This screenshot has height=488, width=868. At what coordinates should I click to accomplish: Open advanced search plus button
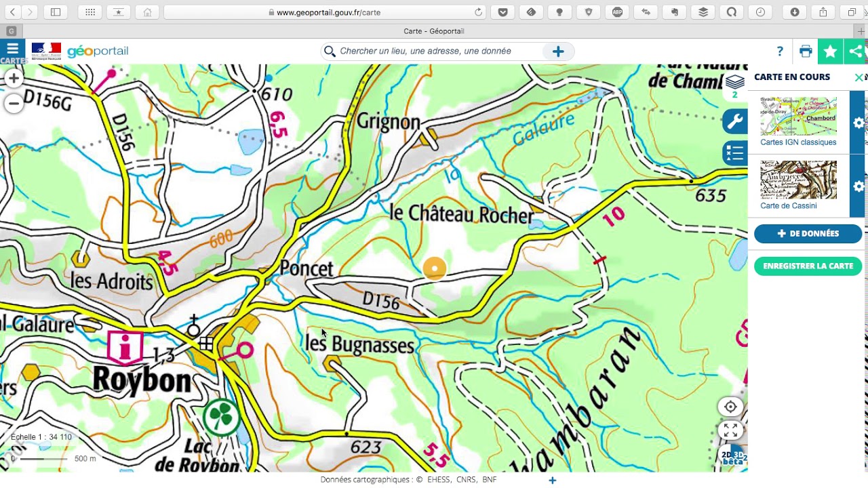(x=558, y=52)
